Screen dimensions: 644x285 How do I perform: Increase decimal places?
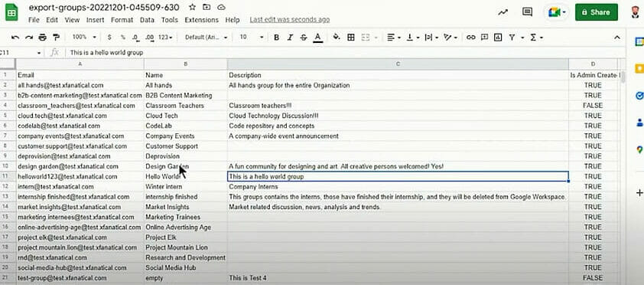pyautogui.click(x=149, y=38)
